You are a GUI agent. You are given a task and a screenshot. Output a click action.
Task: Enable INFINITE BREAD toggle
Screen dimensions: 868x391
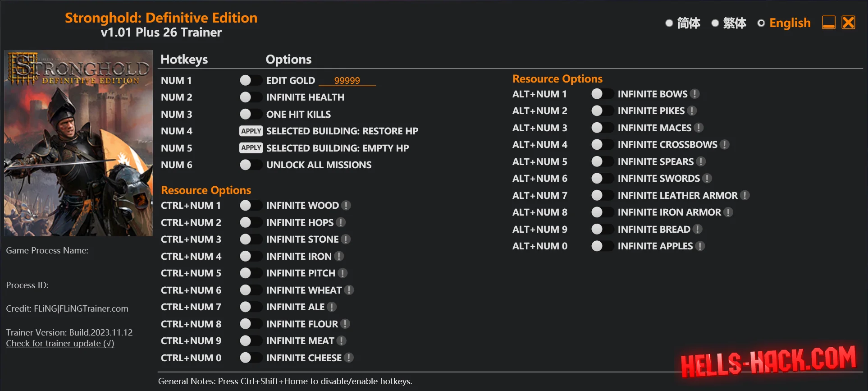click(x=602, y=229)
